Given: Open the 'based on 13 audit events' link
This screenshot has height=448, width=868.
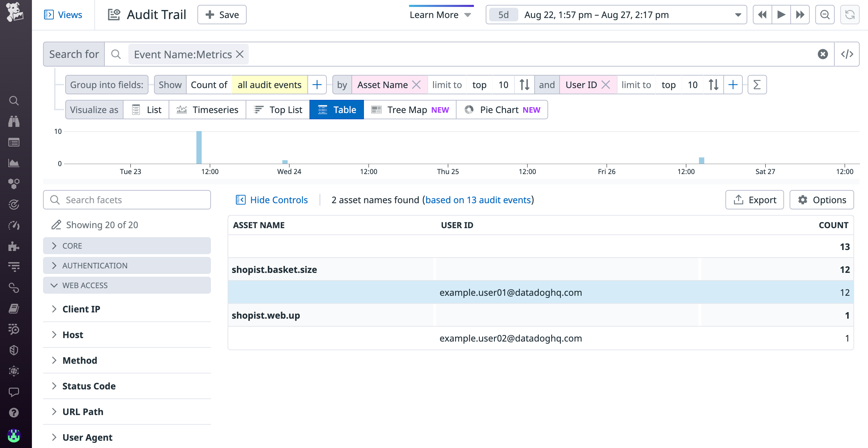Looking at the screenshot, I should click(478, 200).
